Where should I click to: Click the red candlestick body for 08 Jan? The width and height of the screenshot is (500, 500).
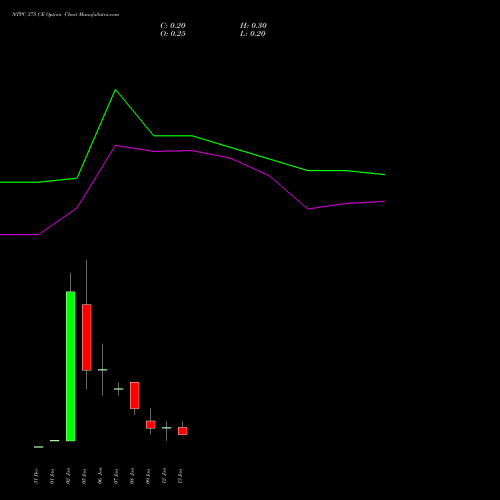pos(135,395)
